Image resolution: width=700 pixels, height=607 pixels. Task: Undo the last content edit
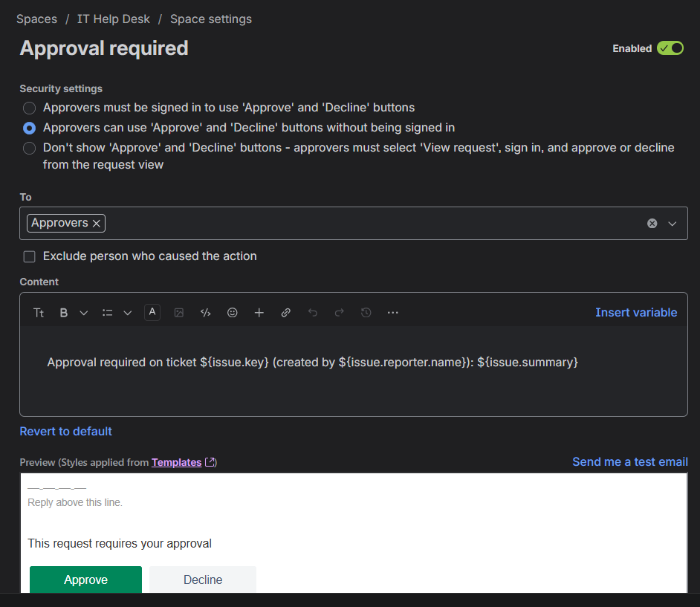pyautogui.click(x=312, y=312)
